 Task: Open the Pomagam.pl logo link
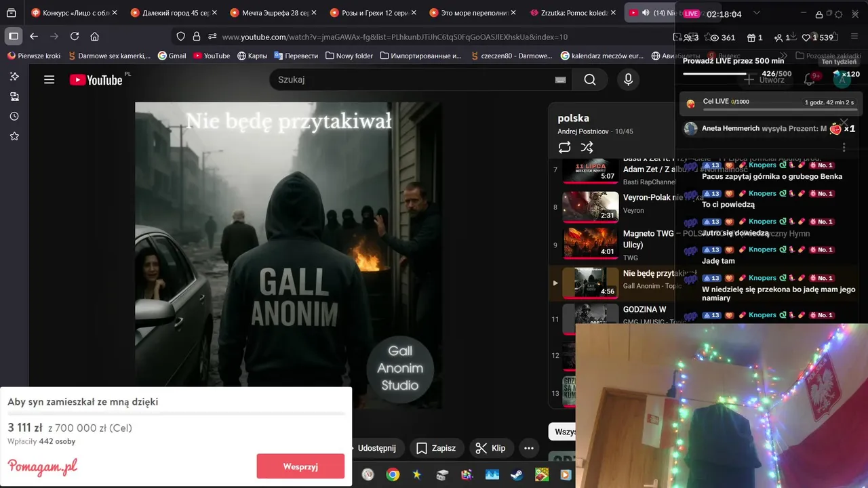tap(42, 467)
